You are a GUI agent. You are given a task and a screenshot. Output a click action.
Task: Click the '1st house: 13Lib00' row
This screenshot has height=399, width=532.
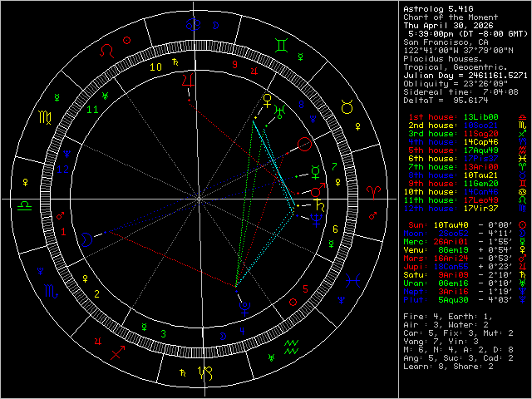(x=453, y=117)
